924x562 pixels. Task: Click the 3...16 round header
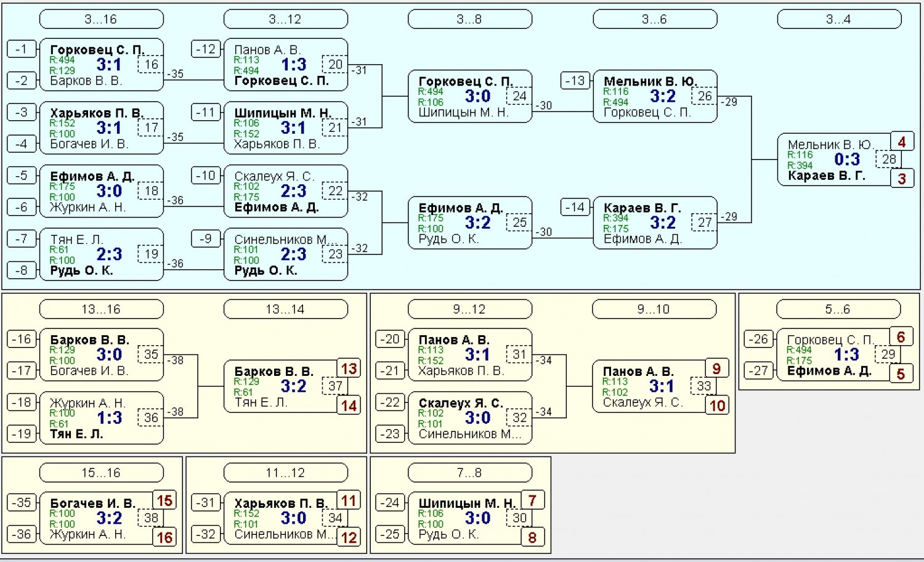point(102,19)
